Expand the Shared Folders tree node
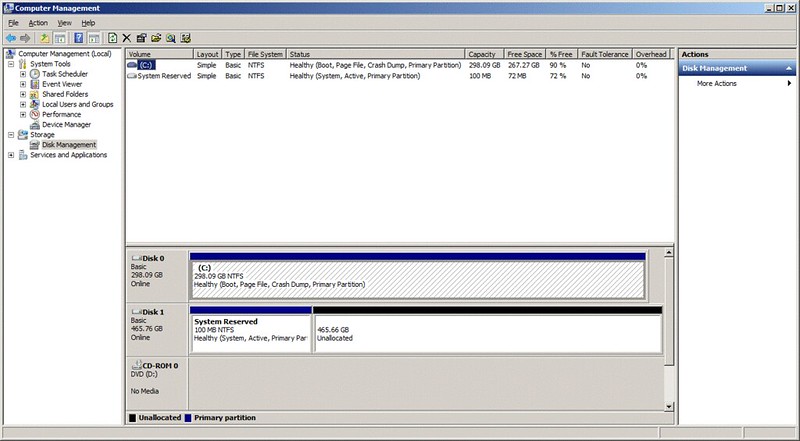The image size is (800, 441). tap(23, 94)
